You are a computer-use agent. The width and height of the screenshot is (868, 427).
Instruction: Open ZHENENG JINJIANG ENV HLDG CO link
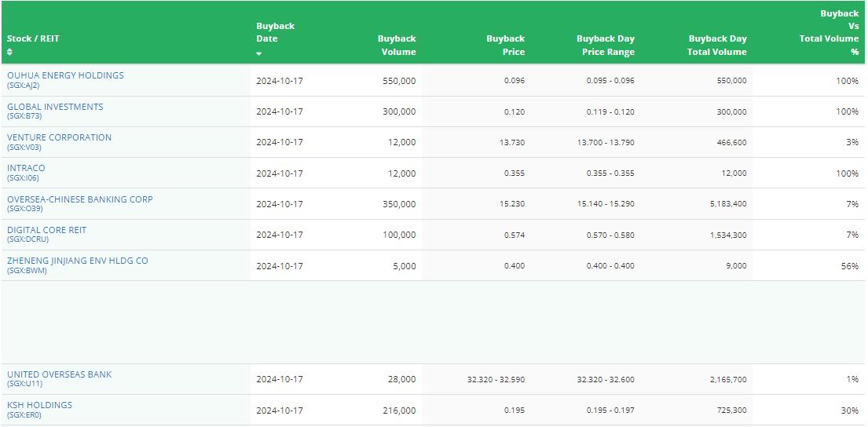coord(78,261)
